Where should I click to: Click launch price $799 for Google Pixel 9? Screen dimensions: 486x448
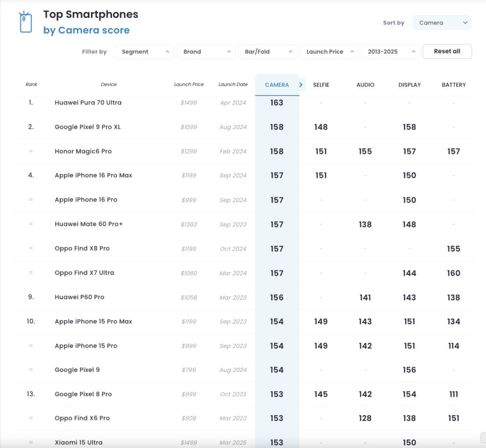click(189, 370)
